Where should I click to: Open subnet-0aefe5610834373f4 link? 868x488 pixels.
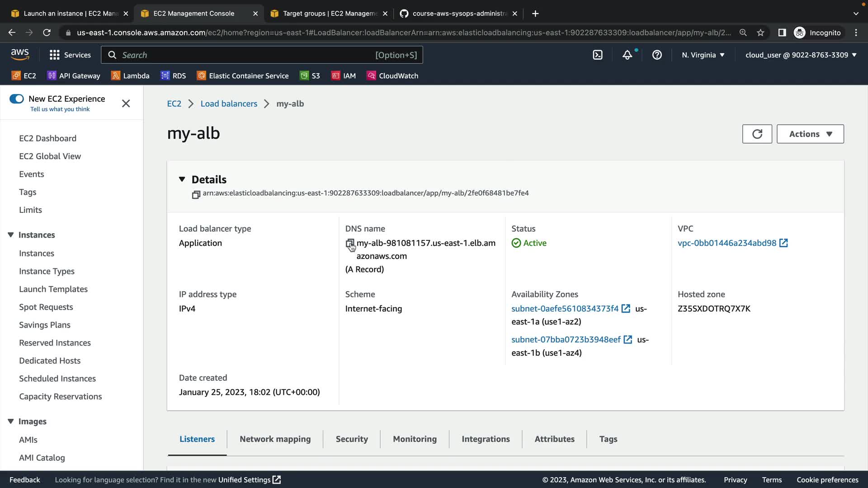(x=565, y=309)
